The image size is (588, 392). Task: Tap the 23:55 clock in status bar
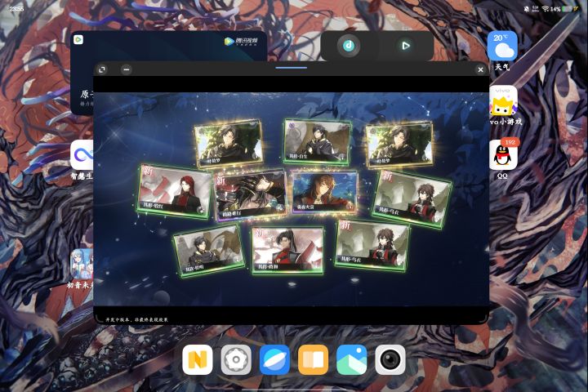point(16,9)
